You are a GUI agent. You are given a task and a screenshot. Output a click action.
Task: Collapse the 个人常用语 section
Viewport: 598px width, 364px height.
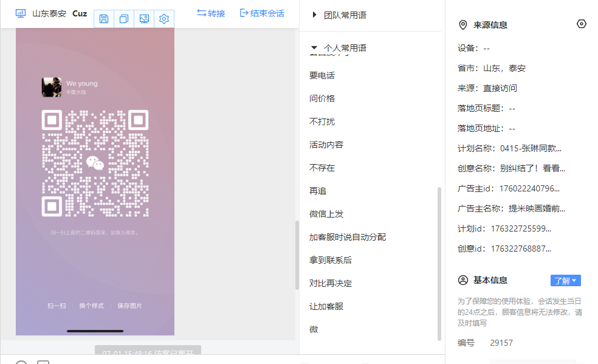(x=340, y=48)
